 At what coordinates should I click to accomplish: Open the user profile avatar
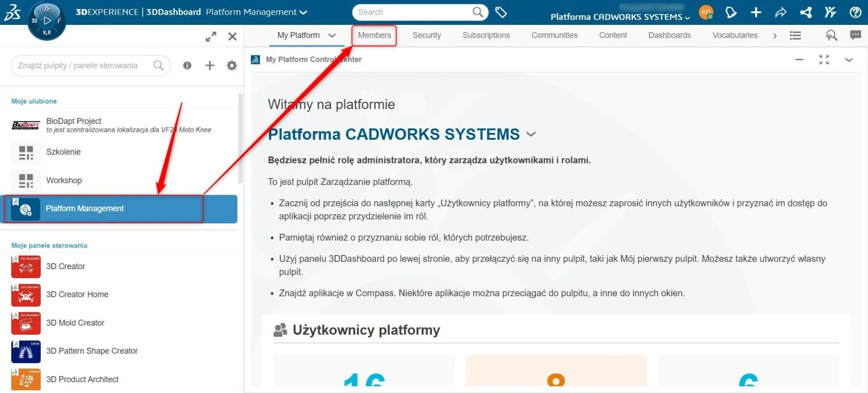click(706, 12)
